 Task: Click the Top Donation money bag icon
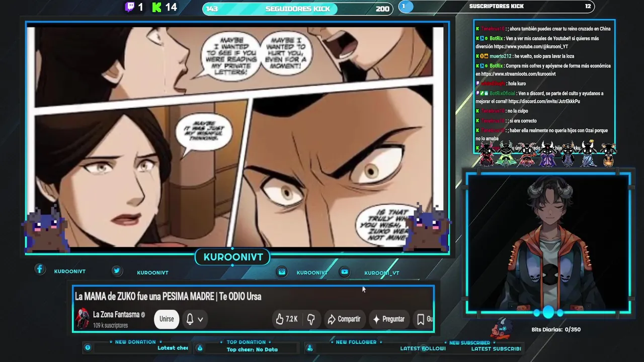[200, 348]
